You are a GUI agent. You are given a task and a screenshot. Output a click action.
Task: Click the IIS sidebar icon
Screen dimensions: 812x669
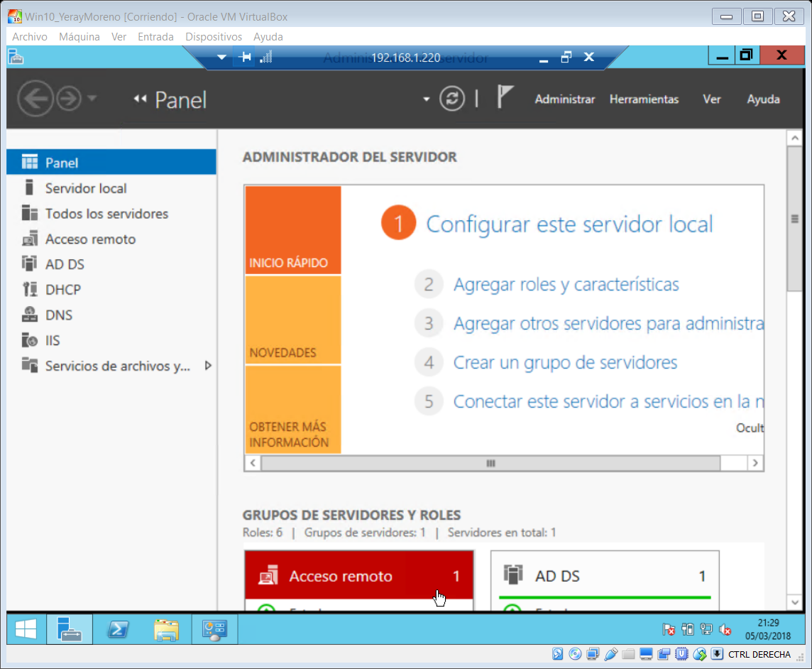coord(30,340)
